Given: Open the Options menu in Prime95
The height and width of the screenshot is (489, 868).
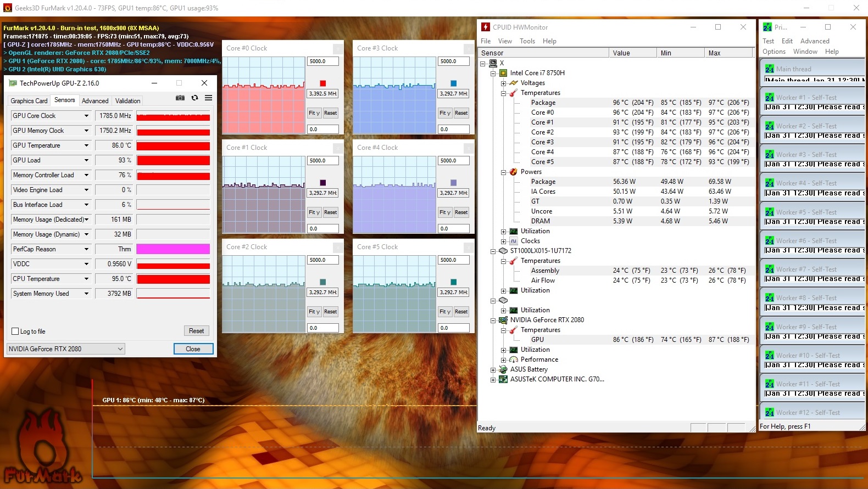Looking at the screenshot, I should tap(774, 52).
